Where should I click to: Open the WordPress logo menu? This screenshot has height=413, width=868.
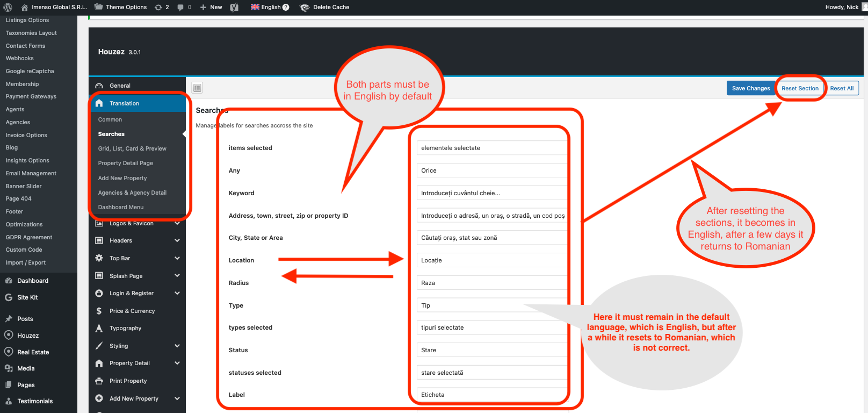tap(8, 7)
